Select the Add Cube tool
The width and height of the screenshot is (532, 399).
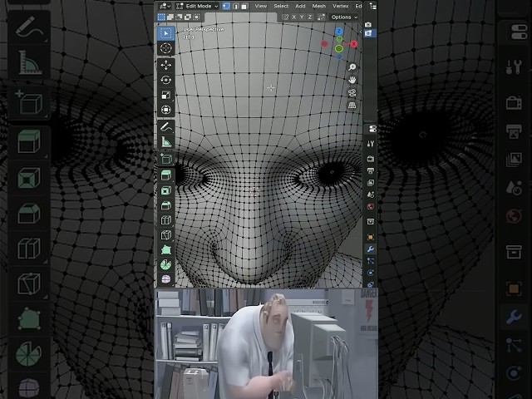click(x=166, y=159)
